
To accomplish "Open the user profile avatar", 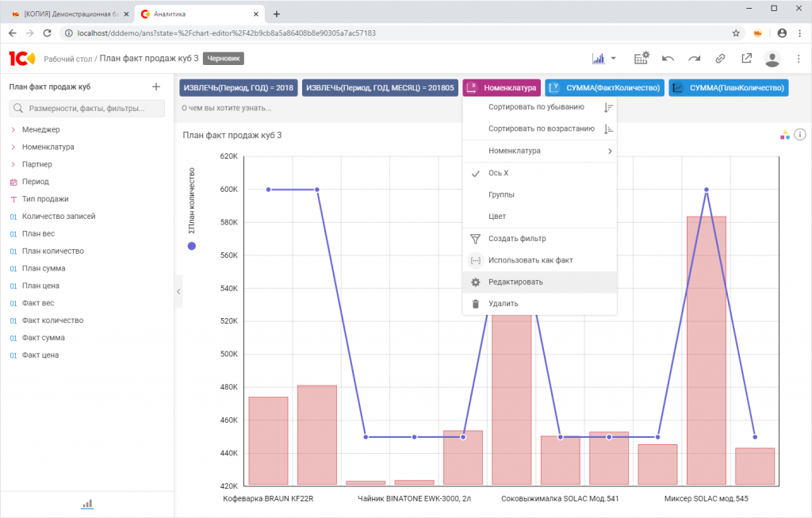I will click(772, 59).
